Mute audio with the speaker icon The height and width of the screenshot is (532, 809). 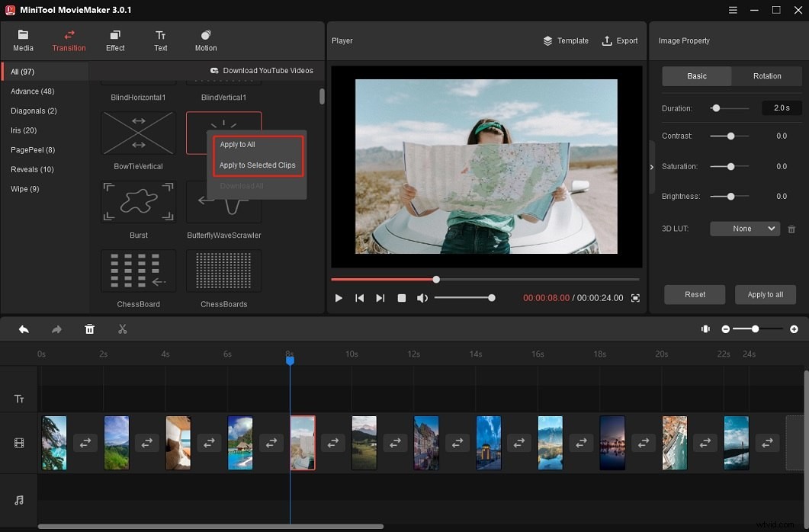coord(422,298)
